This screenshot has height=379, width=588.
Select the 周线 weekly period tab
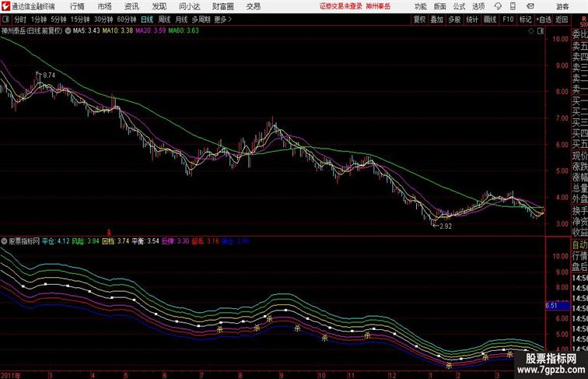point(164,19)
